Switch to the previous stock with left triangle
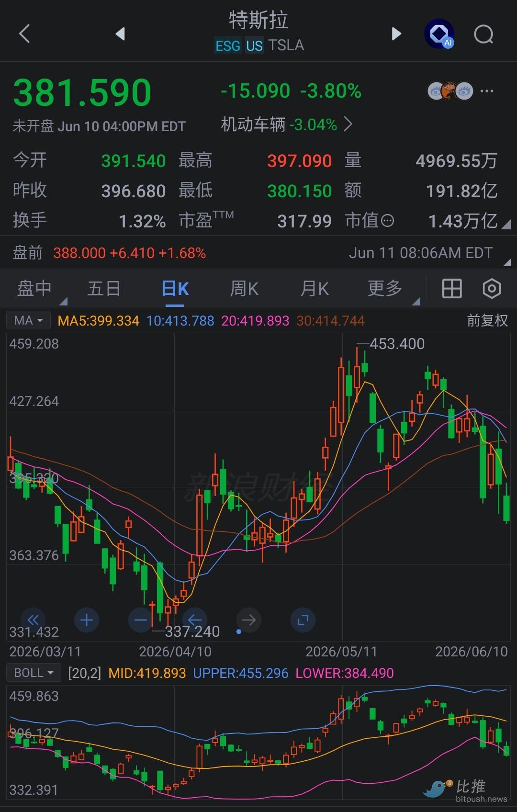The width and height of the screenshot is (517, 812). pyautogui.click(x=120, y=34)
